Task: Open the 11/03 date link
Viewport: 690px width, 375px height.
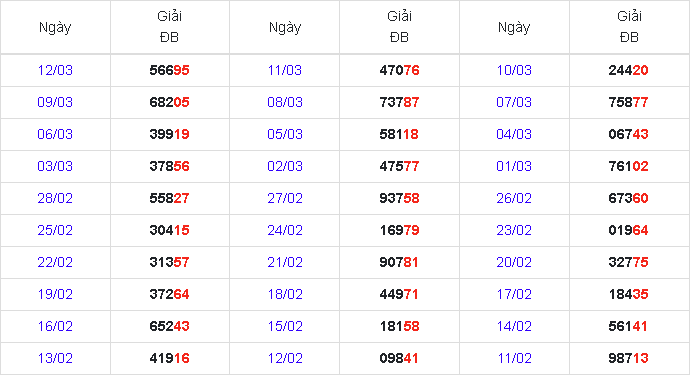Action: pos(285,70)
